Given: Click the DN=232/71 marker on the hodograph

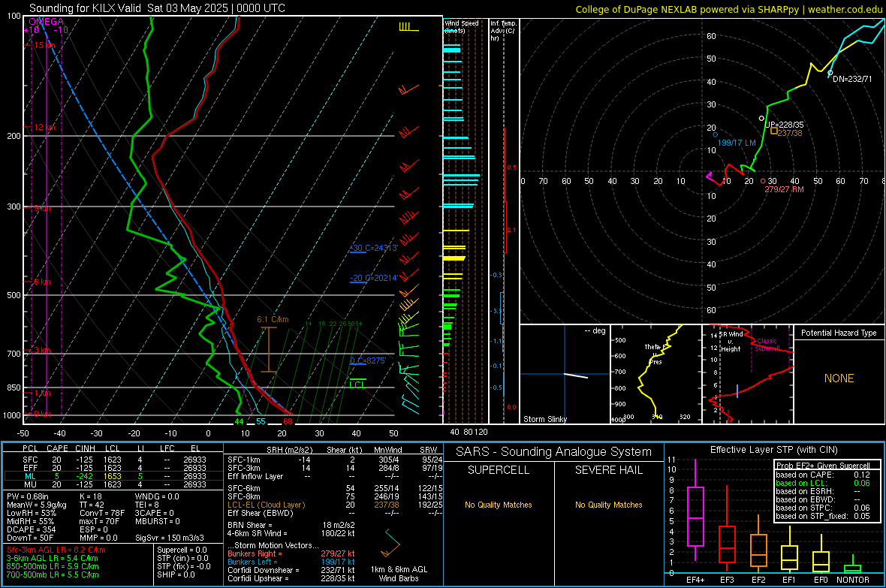Looking at the screenshot, I should click(830, 73).
